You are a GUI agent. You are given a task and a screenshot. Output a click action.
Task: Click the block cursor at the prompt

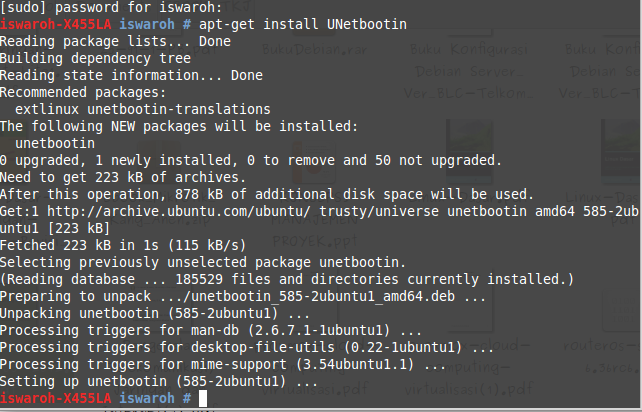click(203, 398)
